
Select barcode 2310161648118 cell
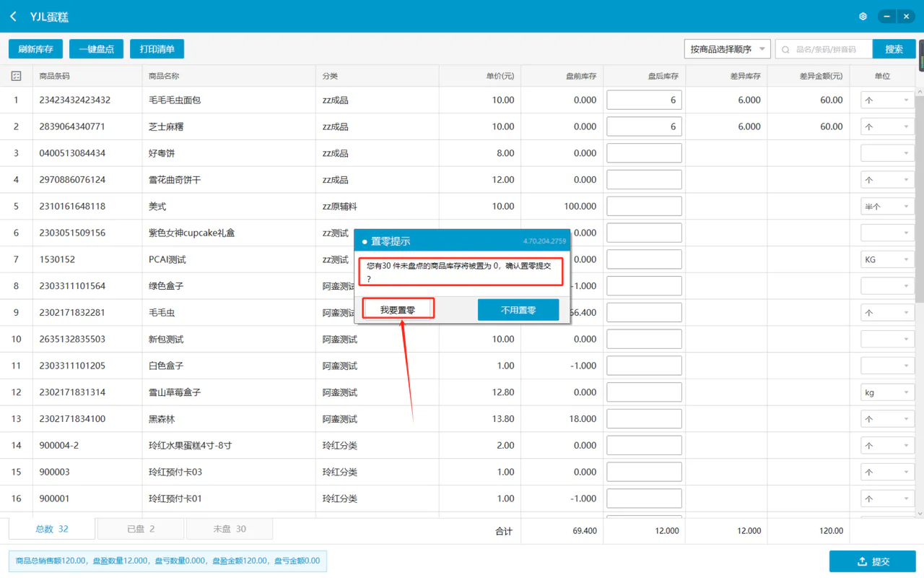tap(72, 207)
